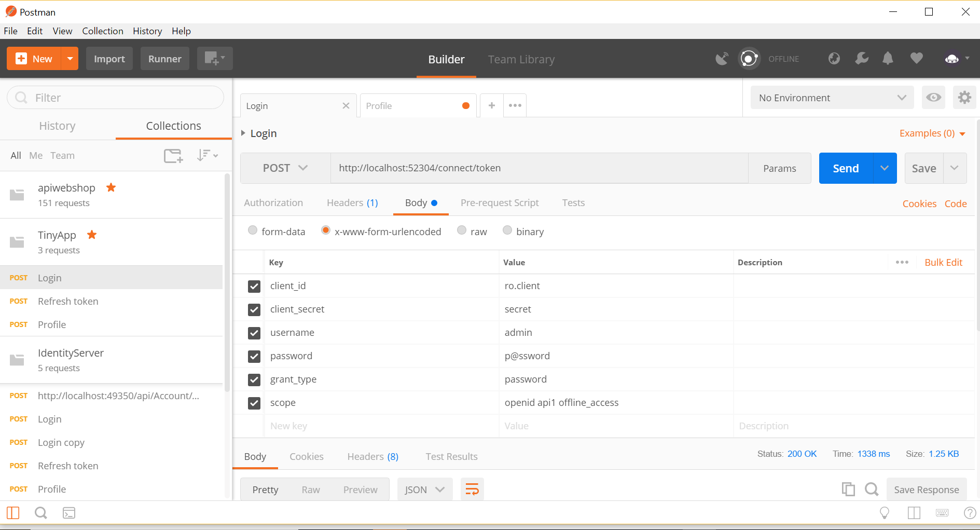Viewport: 980px width, 530px height.
Task: Open the notifications bell icon
Action: click(888, 59)
